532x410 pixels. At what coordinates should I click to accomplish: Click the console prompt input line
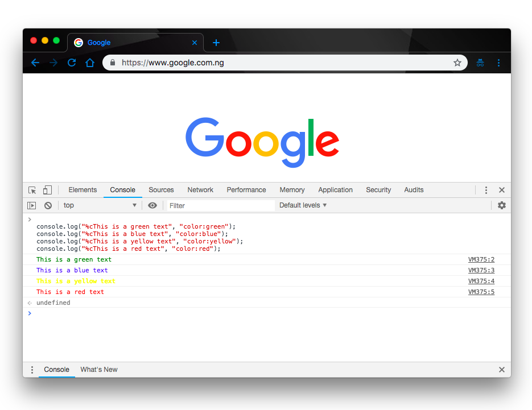(x=268, y=313)
